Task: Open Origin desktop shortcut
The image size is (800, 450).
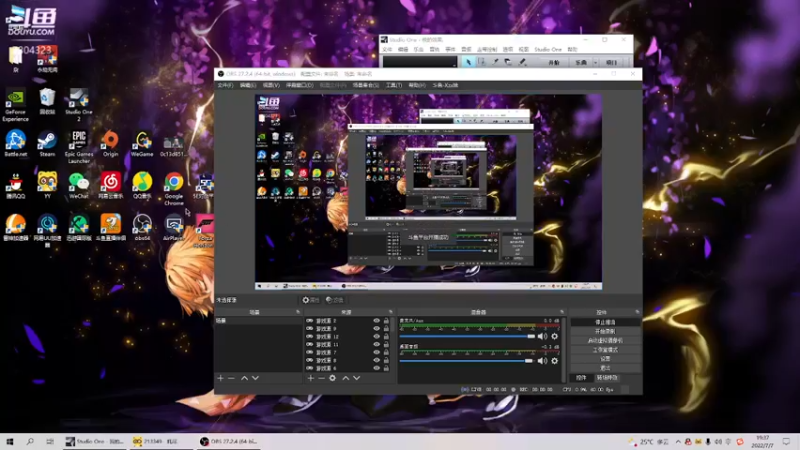Action: tap(110, 144)
